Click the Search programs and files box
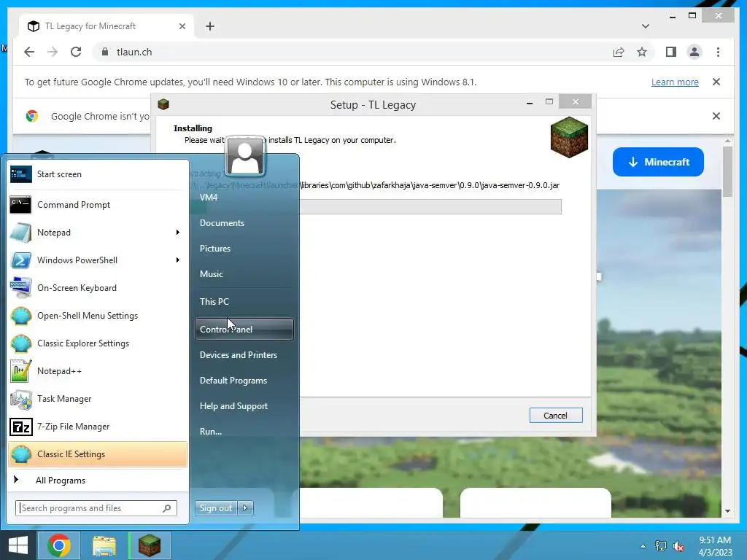747x560 pixels. tap(96, 508)
